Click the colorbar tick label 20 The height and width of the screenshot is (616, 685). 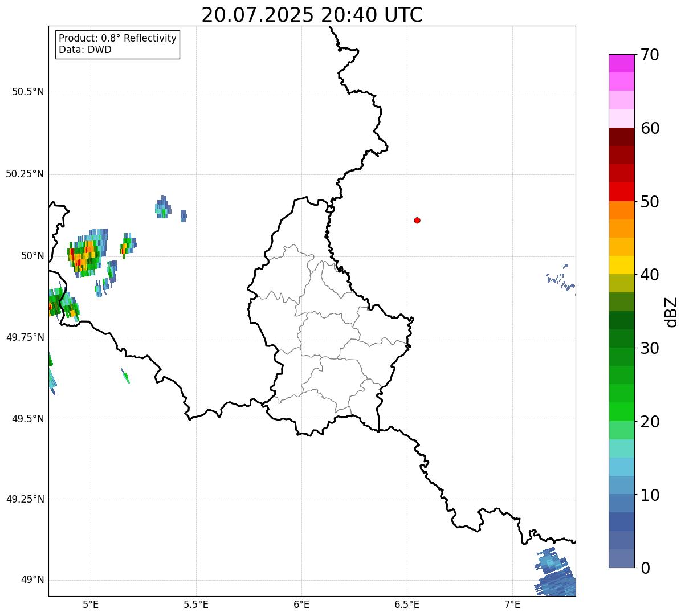coord(650,422)
